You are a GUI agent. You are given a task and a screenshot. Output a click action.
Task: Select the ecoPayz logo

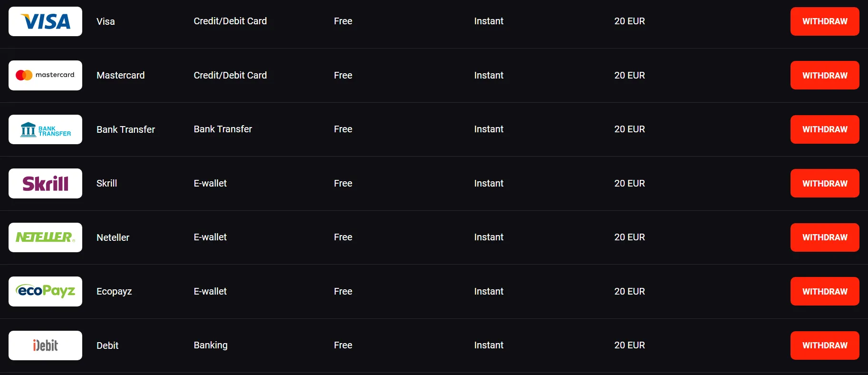pyautogui.click(x=45, y=291)
